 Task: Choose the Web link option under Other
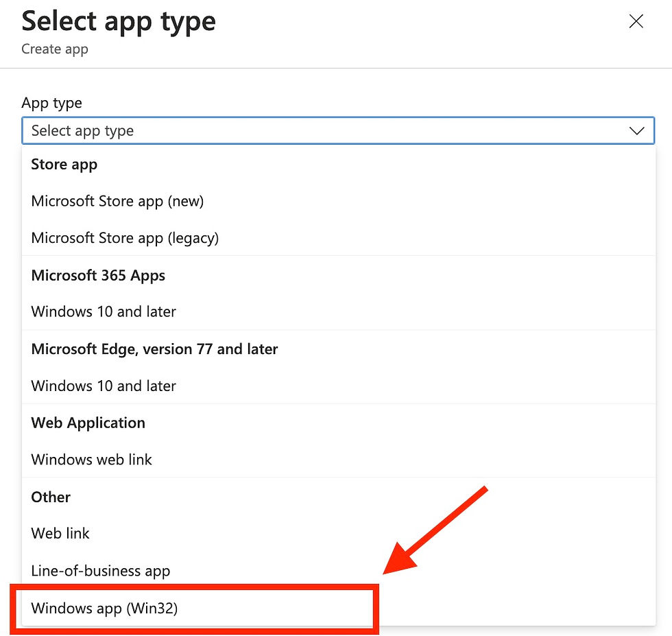point(60,533)
